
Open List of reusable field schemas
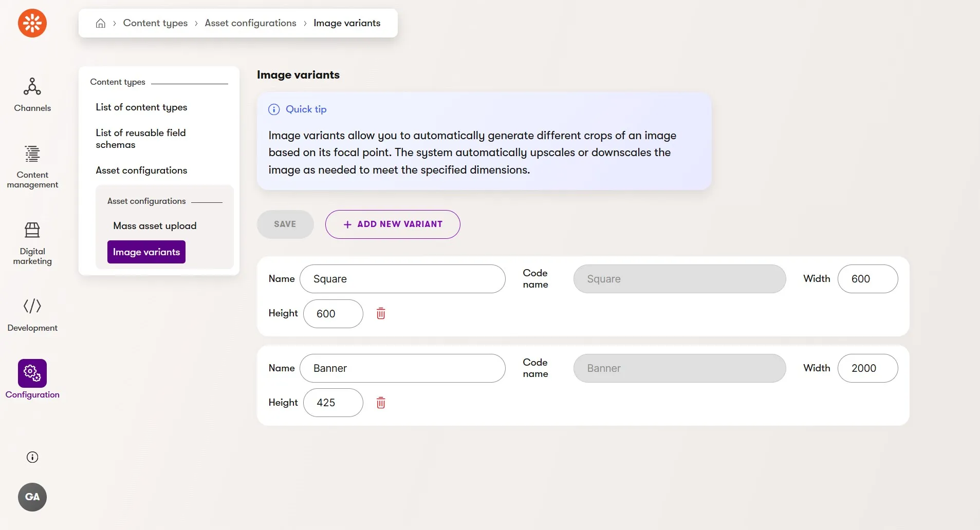coord(141,139)
